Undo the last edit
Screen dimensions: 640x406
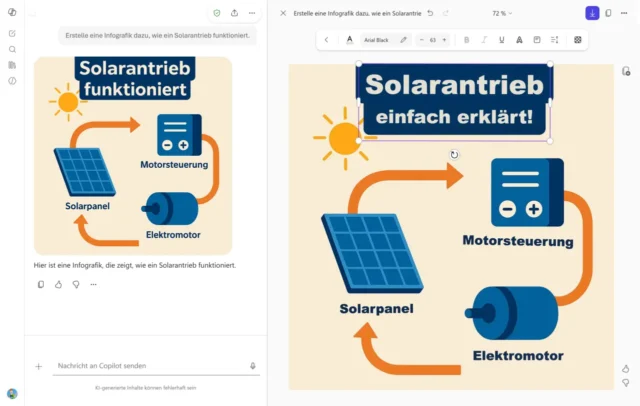[430, 13]
